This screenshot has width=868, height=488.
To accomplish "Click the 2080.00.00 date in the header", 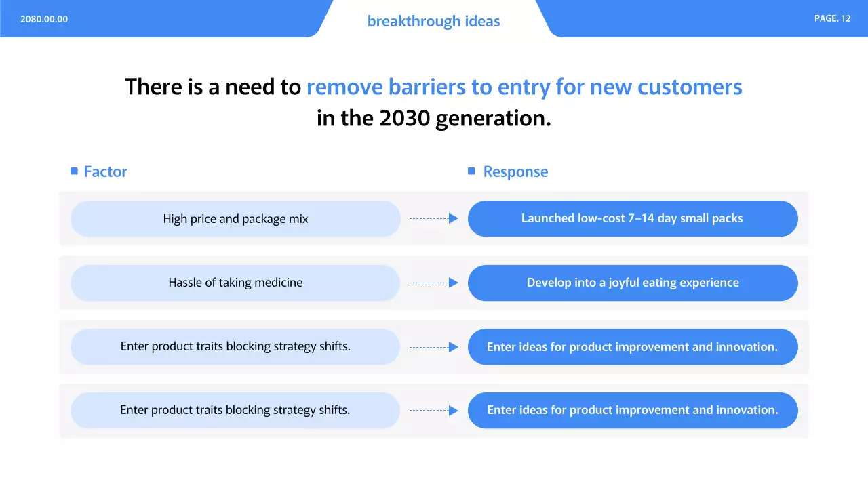I will pyautogui.click(x=44, y=19).
